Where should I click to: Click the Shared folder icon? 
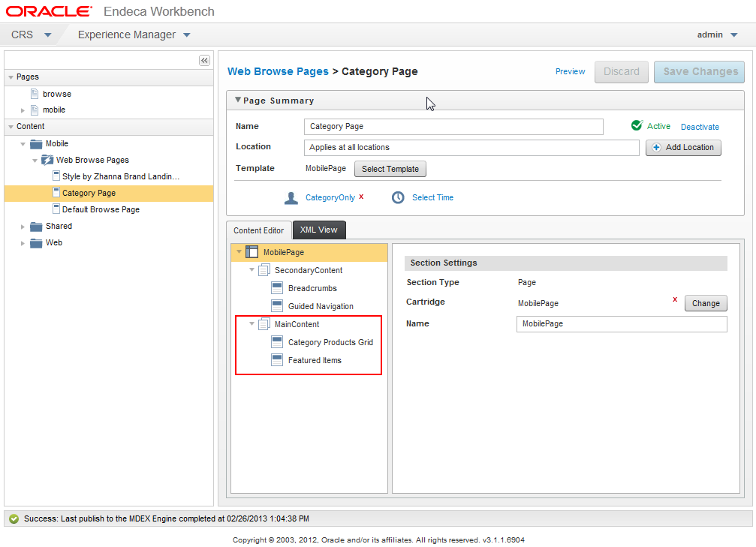36,227
